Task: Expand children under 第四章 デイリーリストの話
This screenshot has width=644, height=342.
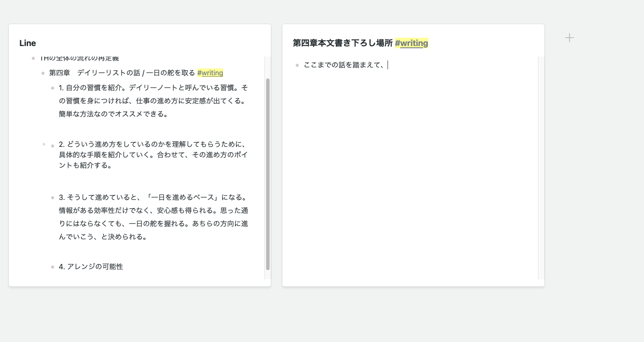Action: [35, 73]
